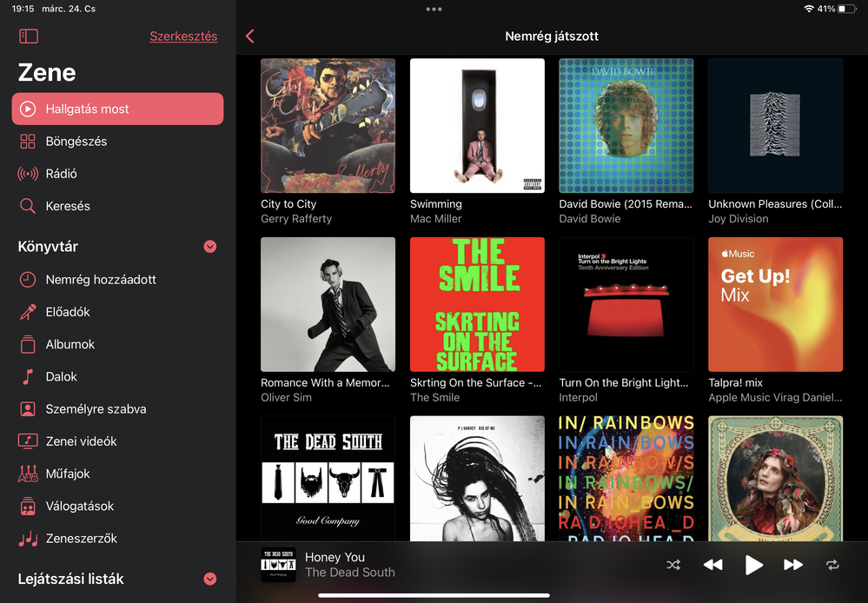Image resolution: width=868 pixels, height=603 pixels.
Task: Select Hallgatás most in sidebar
Action: coord(117,109)
